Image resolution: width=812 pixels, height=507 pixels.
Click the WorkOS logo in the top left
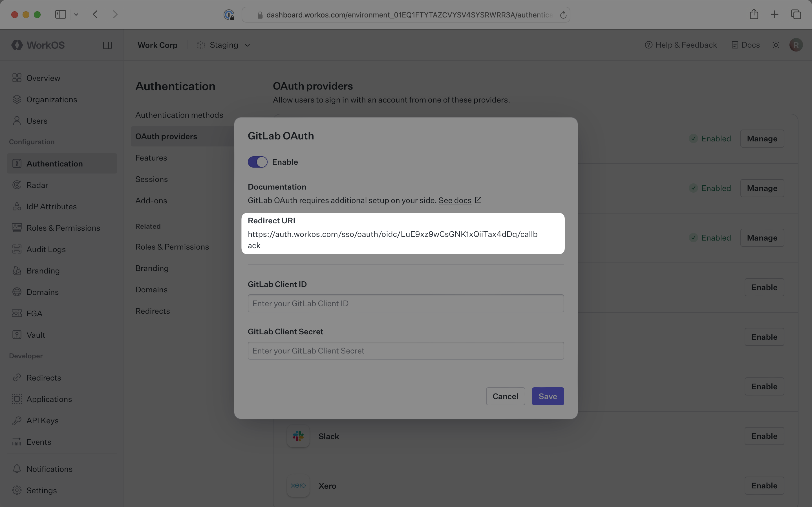[x=37, y=45]
